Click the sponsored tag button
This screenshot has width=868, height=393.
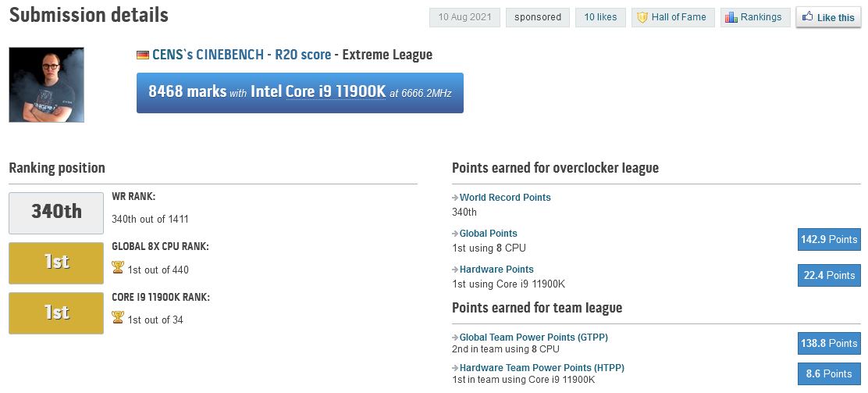pyautogui.click(x=538, y=17)
